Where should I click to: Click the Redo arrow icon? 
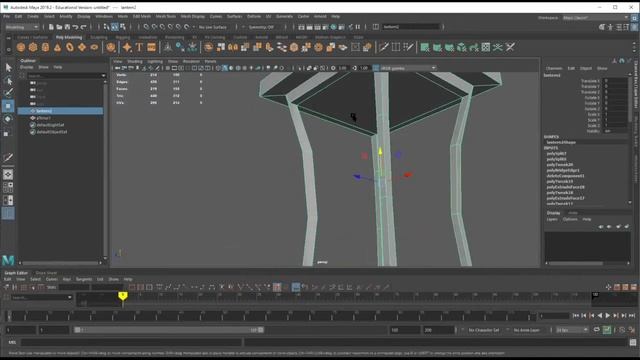[84, 27]
